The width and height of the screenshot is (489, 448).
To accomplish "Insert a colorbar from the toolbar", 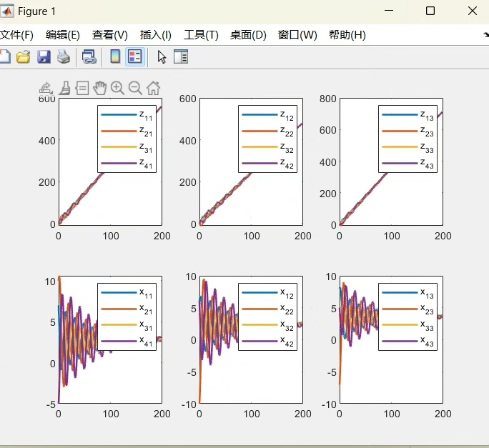I will point(115,56).
